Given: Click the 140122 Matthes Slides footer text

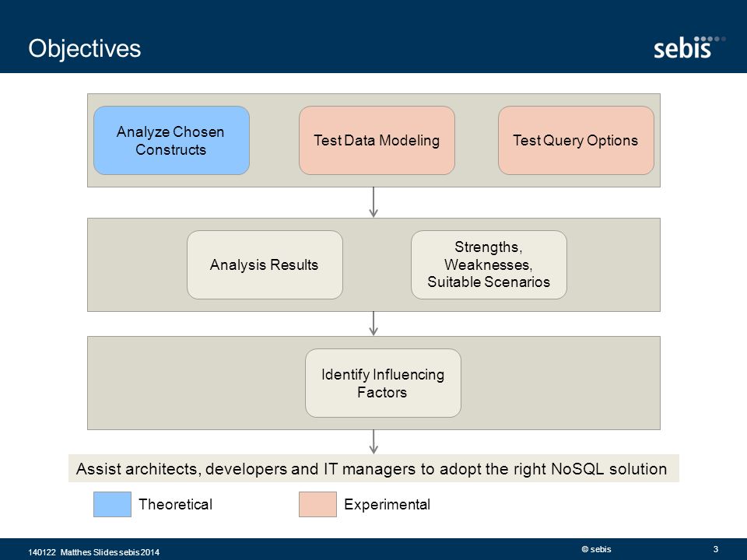Looking at the screenshot, I should coord(94,552).
